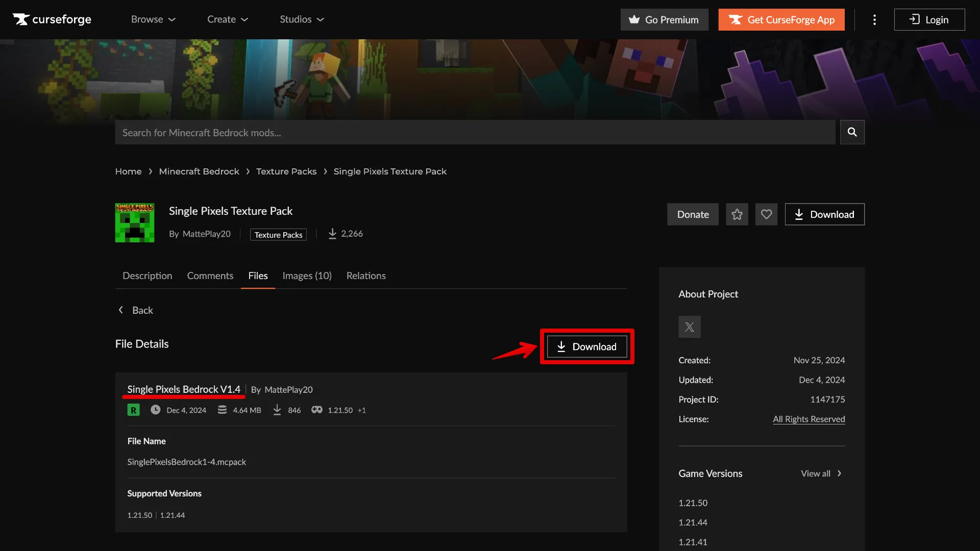Click the Single Pixels Texture Pack title
Screen dimensions: 980x551
[x=231, y=211]
